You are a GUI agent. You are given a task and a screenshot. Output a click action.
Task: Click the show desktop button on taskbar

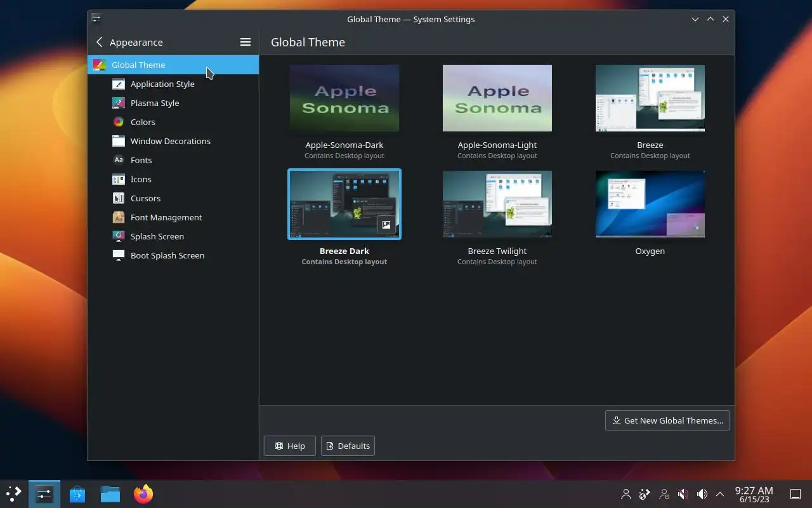click(796, 494)
